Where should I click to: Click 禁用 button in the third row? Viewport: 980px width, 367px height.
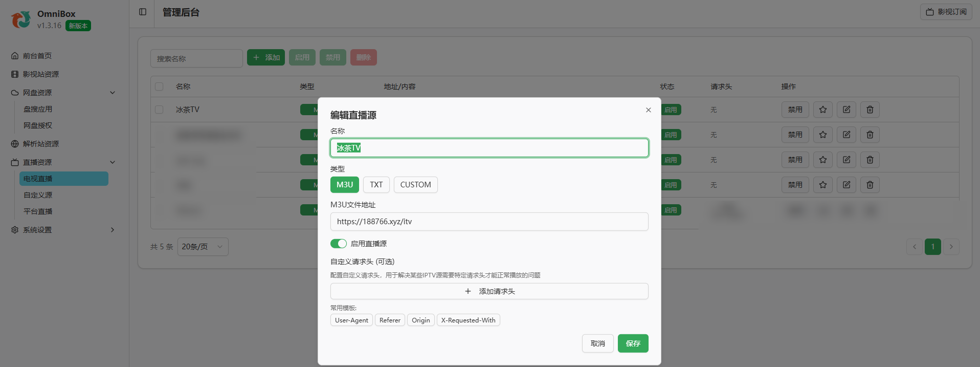click(x=795, y=160)
